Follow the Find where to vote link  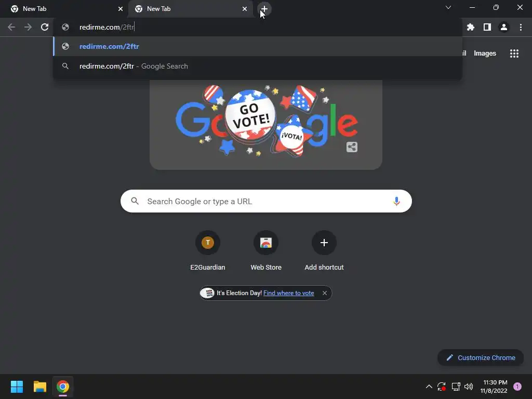[x=288, y=293]
